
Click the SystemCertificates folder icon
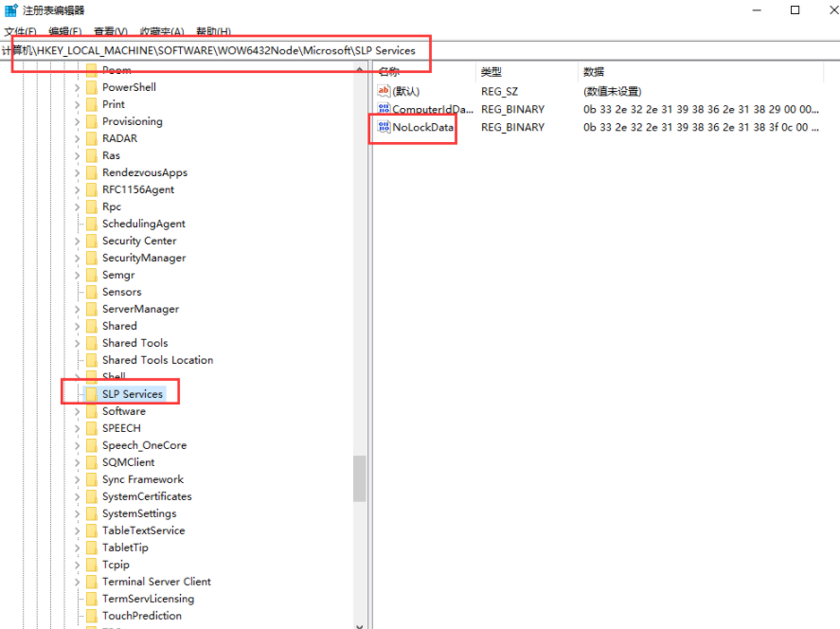pos(92,496)
